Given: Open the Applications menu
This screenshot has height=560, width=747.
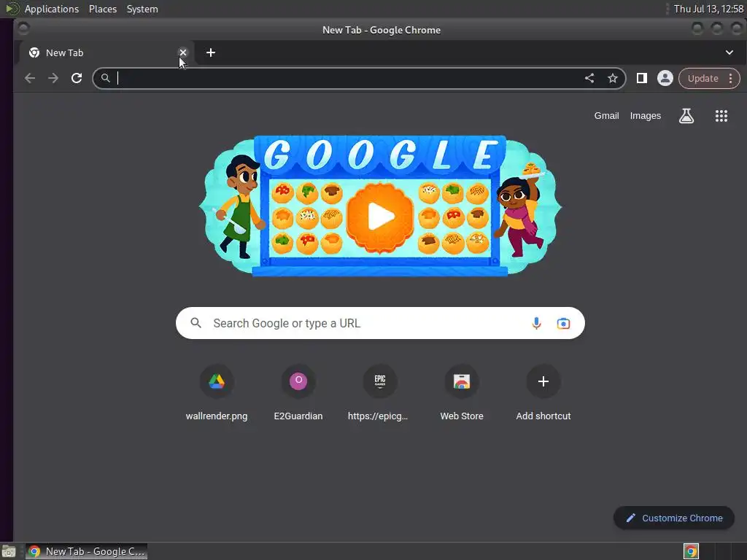Looking at the screenshot, I should tap(52, 9).
